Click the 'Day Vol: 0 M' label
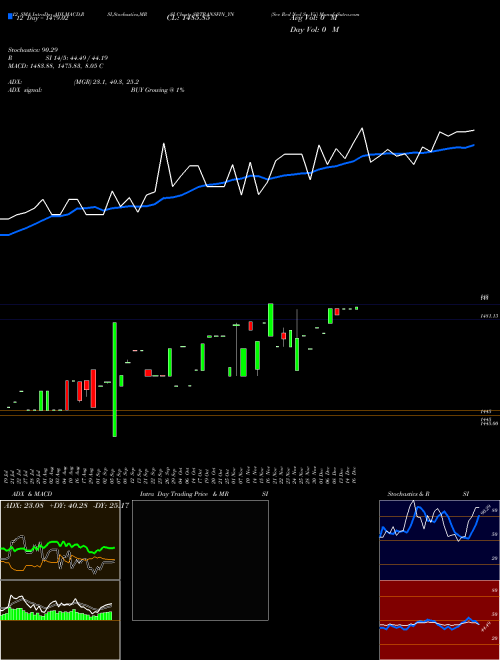The image size is (500, 660). coord(314,30)
